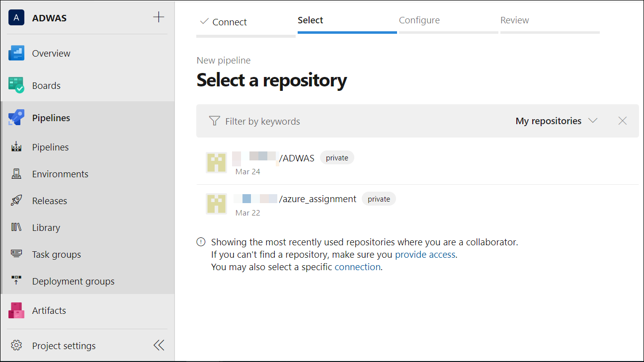Image resolution: width=644 pixels, height=362 pixels.
Task: Switch to the Configure tab
Action: click(x=419, y=20)
